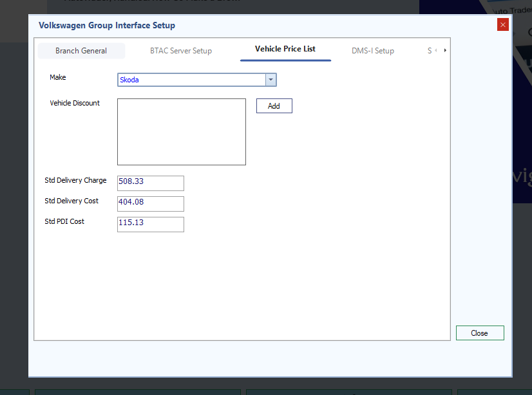Screen dimensions: 532x395
Task: Click the Add vehicle discount button
Action: (x=274, y=106)
